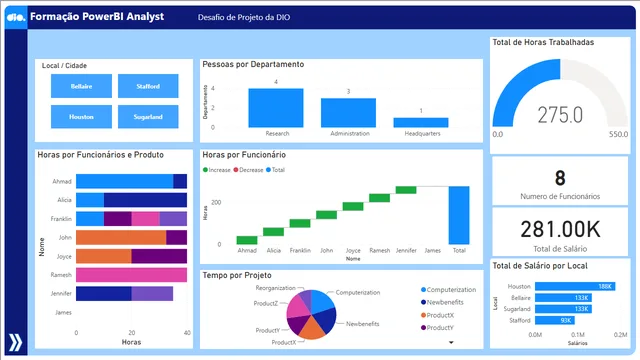640x360 pixels.
Task: Click the Computerization pie legend entry
Action: pos(448,290)
